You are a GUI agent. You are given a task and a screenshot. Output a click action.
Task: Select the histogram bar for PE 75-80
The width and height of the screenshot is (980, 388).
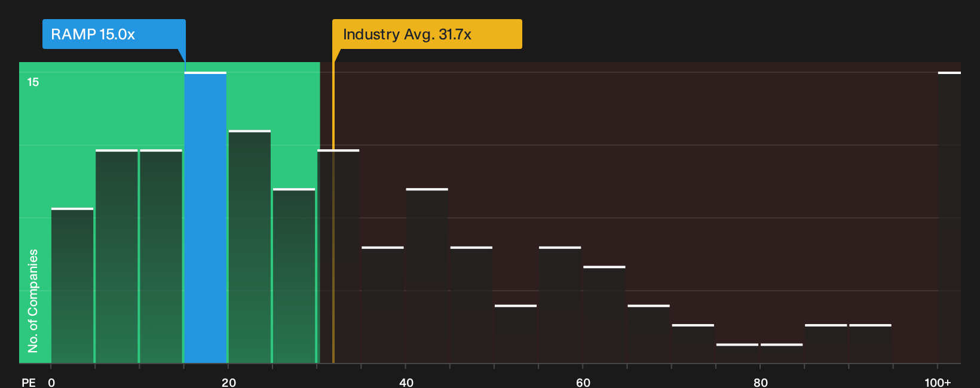click(737, 353)
